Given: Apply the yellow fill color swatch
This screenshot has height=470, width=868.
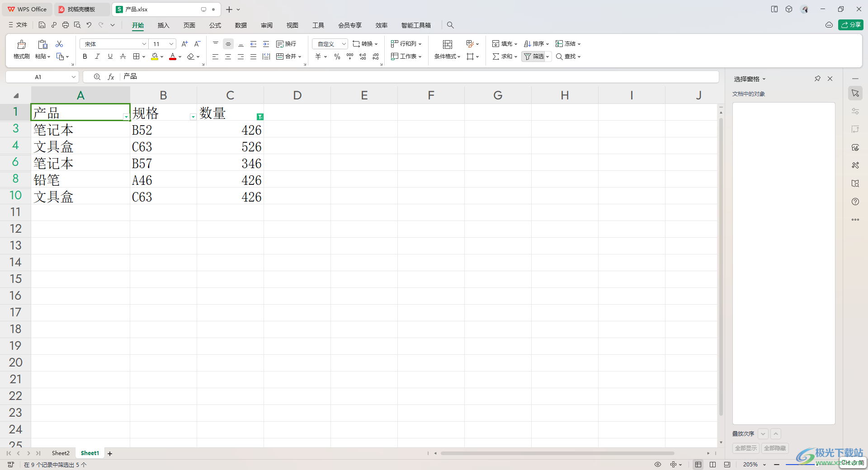Looking at the screenshot, I should click(155, 56).
